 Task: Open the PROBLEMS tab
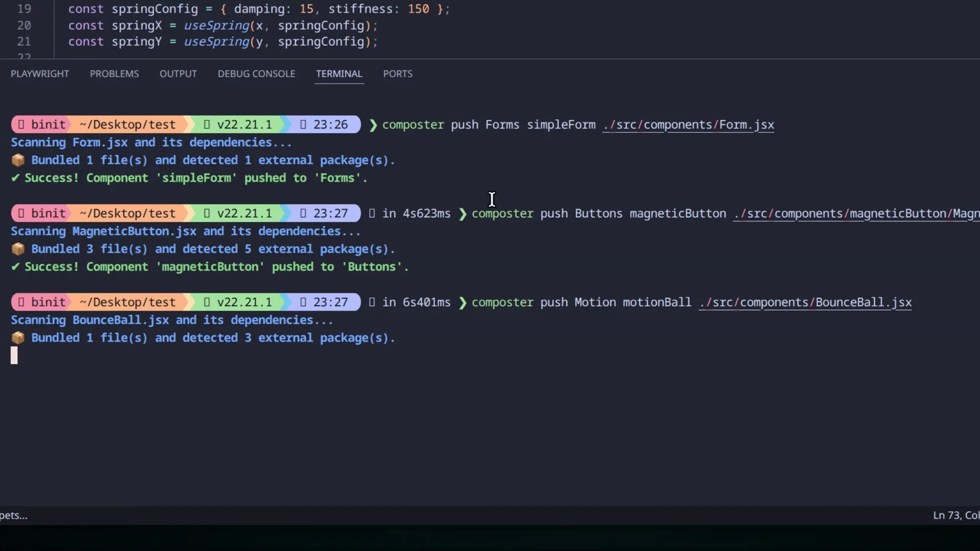pos(114,74)
